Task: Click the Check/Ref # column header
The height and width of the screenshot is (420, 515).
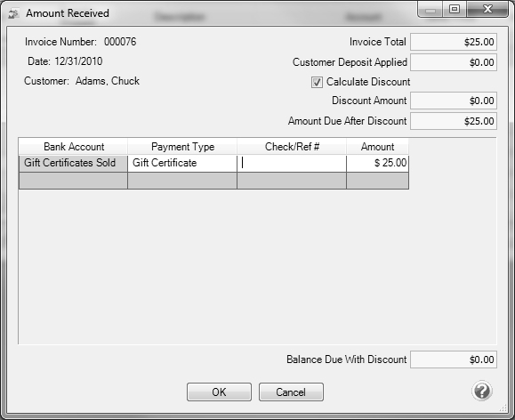Action: pos(292,147)
